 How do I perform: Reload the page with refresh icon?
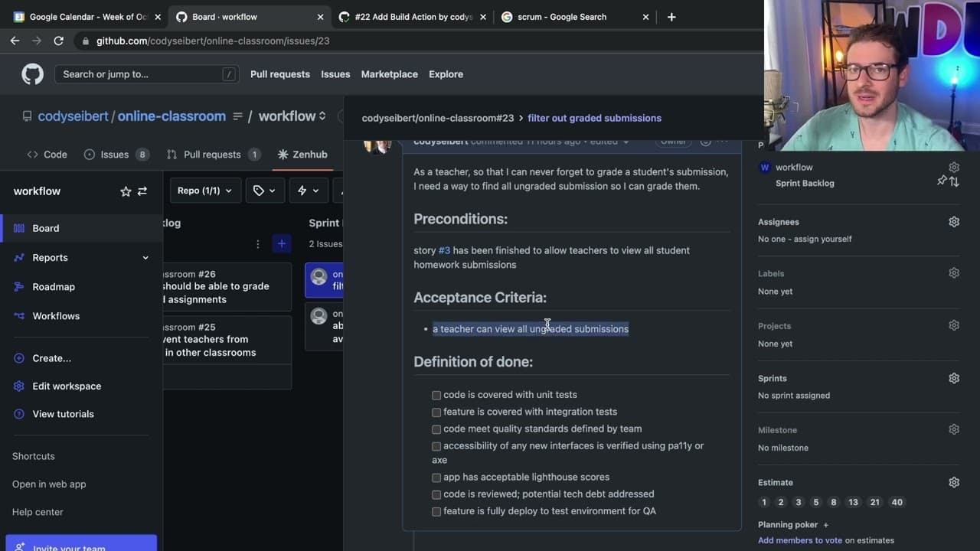pos(58,41)
